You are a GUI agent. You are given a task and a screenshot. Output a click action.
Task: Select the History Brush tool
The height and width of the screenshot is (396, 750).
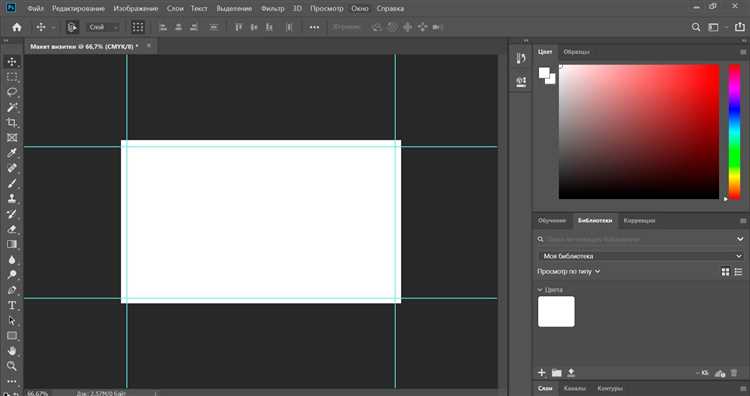tap(12, 214)
